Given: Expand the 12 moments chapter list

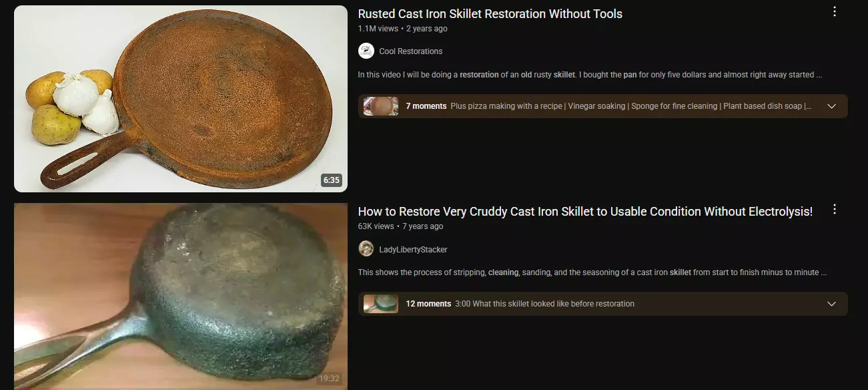Looking at the screenshot, I should tap(831, 304).
